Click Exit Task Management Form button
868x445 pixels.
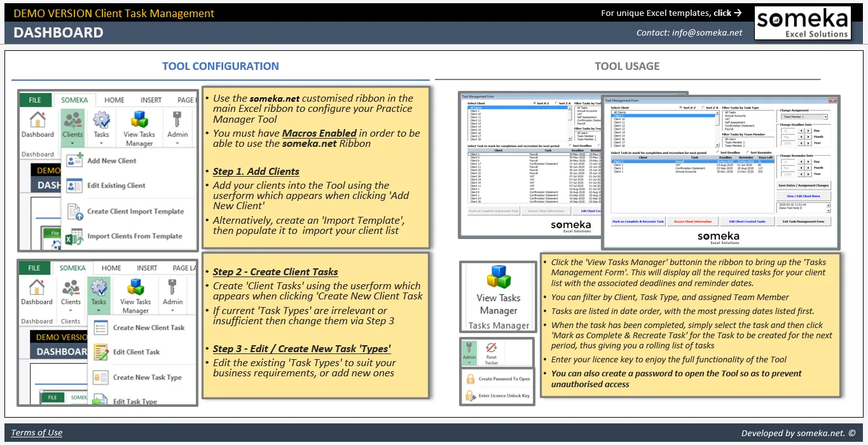tap(804, 222)
